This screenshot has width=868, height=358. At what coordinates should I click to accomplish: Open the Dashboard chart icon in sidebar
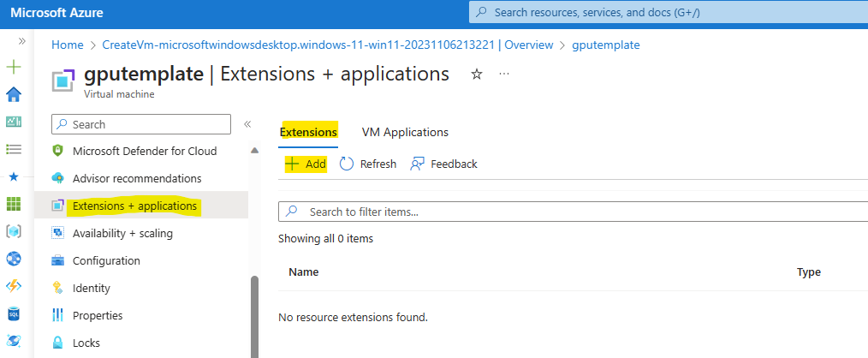click(14, 122)
